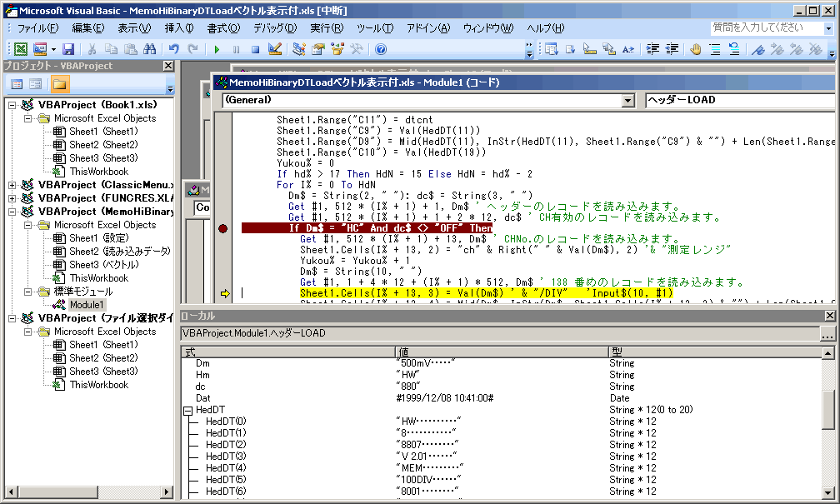Click the call stack ellipsis button
The height and width of the screenshot is (504, 840).
pos(827,334)
